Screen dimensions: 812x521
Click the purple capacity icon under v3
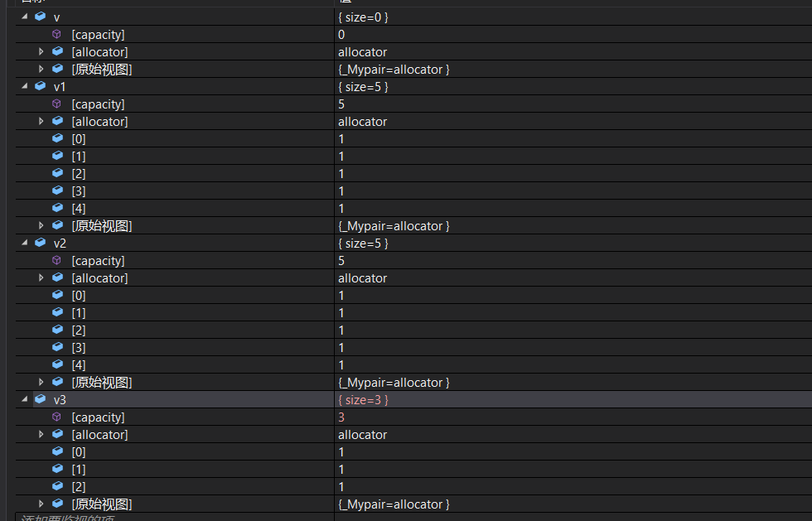pos(57,417)
